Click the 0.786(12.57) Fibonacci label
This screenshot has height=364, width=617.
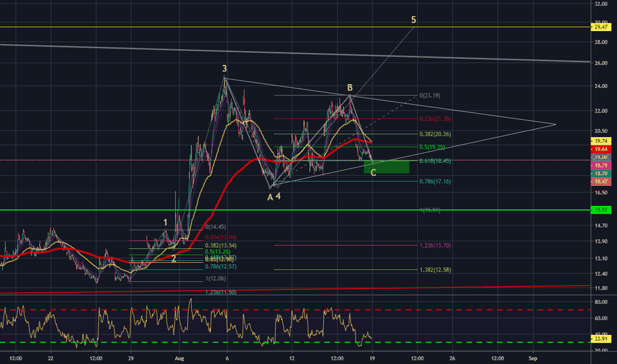click(x=220, y=267)
